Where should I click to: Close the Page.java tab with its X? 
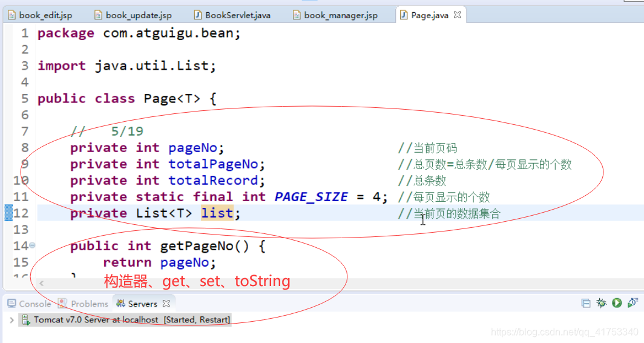click(457, 15)
